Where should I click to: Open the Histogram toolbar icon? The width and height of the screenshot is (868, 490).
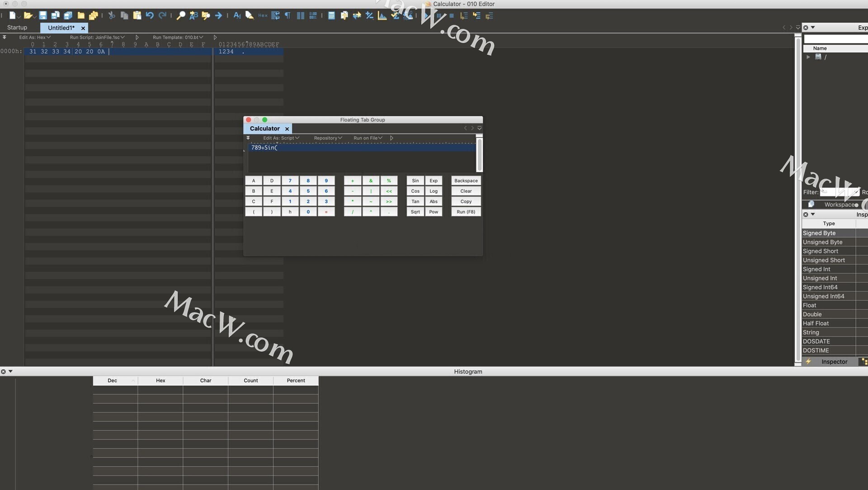point(382,15)
